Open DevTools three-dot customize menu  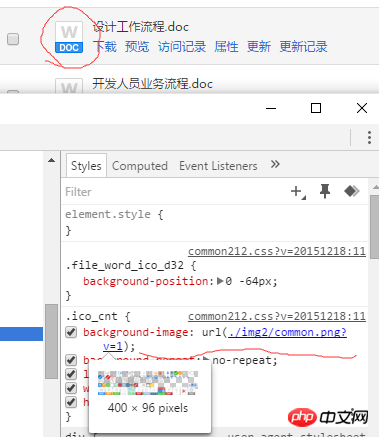[x=369, y=137]
